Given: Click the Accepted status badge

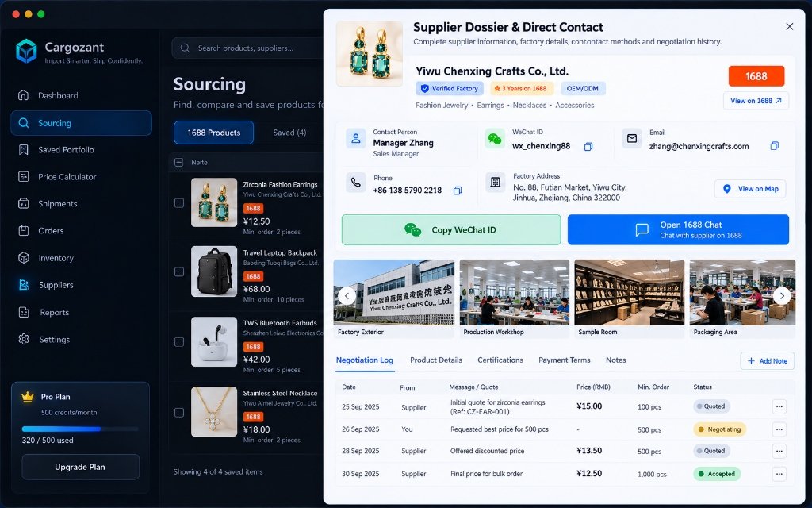Looking at the screenshot, I should 717,474.
